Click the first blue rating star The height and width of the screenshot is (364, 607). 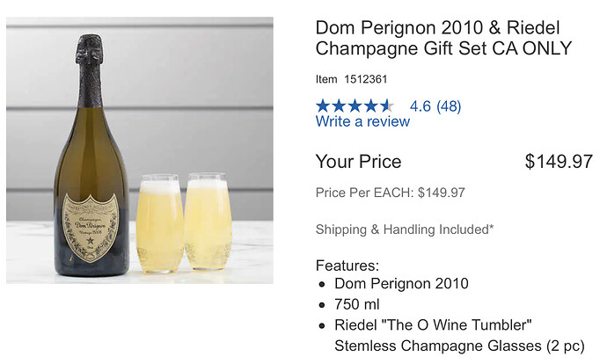[x=323, y=106]
